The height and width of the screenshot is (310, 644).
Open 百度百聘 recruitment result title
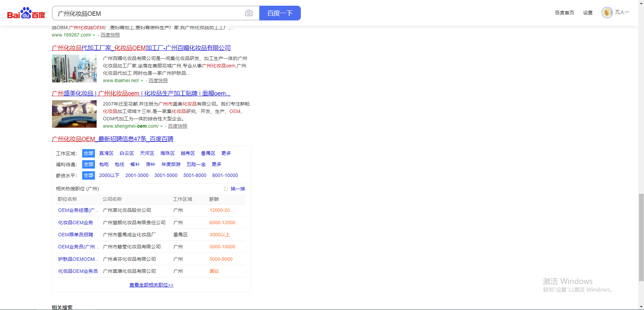(x=112, y=139)
